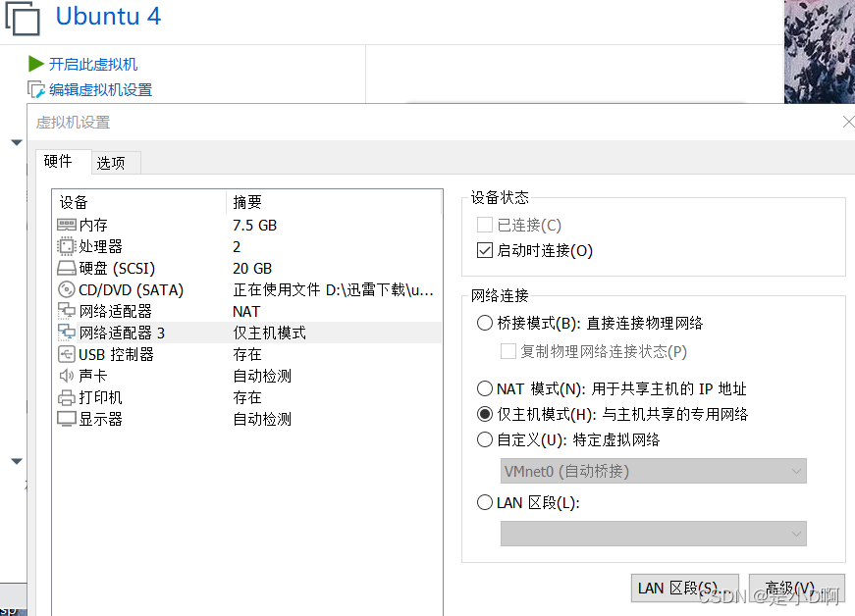The width and height of the screenshot is (855, 616).
Task: Click USB 控制器 存在 summary cell
Action: click(247, 354)
